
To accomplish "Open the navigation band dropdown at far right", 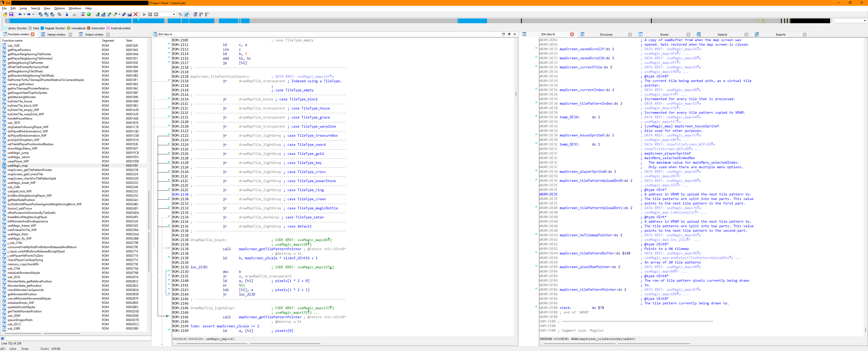I will pyautogui.click(x=865, y=21).
